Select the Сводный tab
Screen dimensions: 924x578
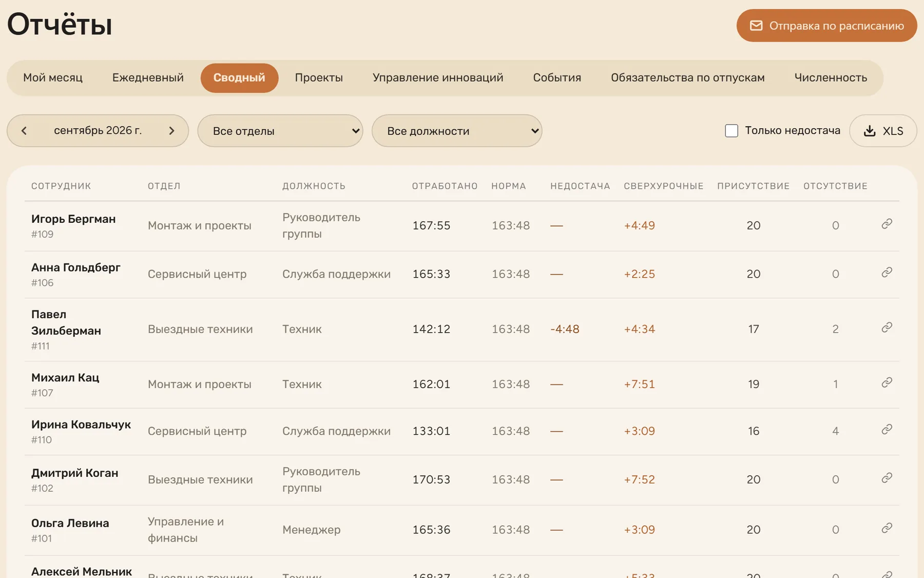[239, 78]
